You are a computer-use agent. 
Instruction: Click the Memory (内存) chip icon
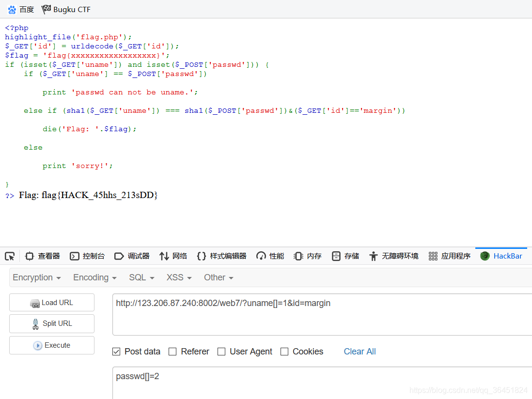coord(298,256)
